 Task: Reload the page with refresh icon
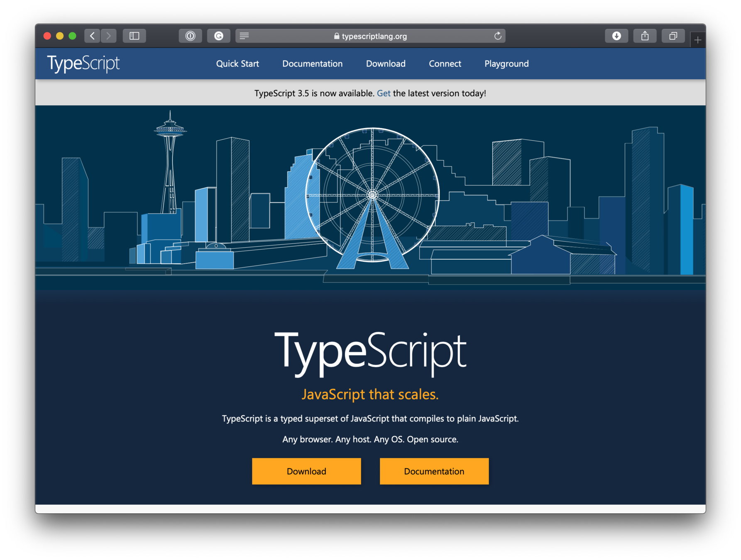point(498,36)
